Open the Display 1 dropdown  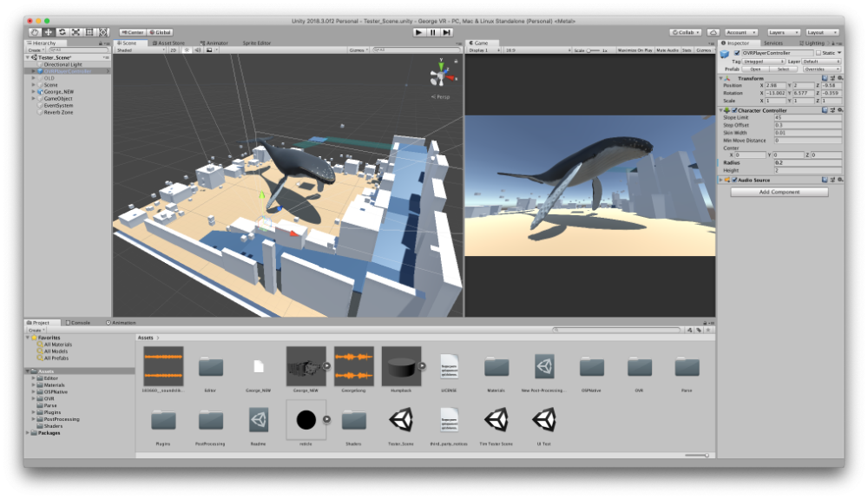click(484, 50)
